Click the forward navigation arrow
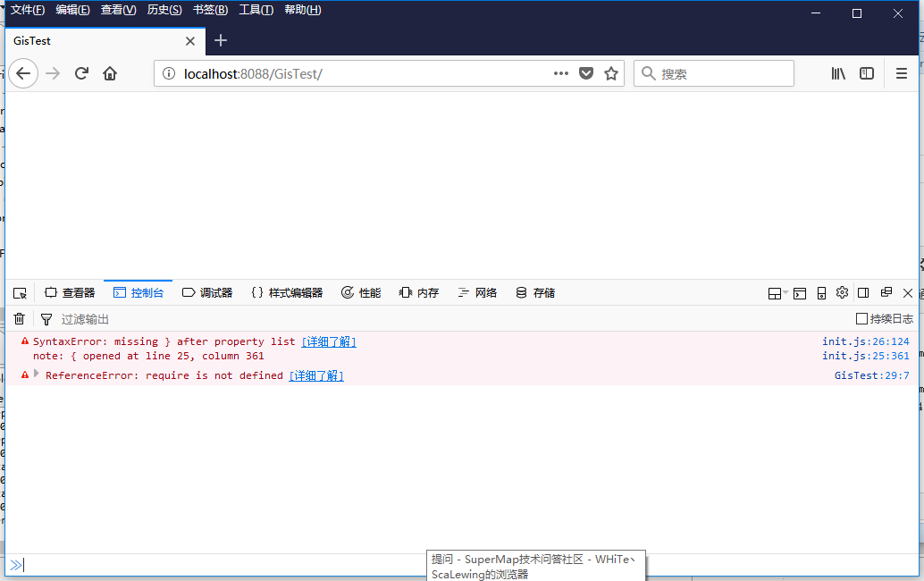This screenshot has height=581, width=924. [x=53, y=73]
